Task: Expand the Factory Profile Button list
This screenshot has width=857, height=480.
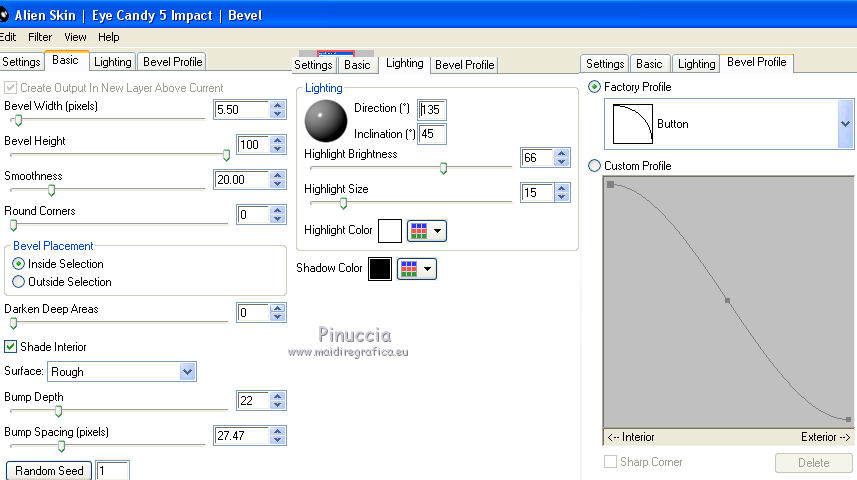Action: [x=846, y=124]
